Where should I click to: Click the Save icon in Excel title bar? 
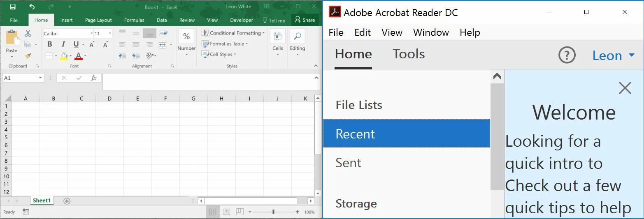tap(13, 7)
